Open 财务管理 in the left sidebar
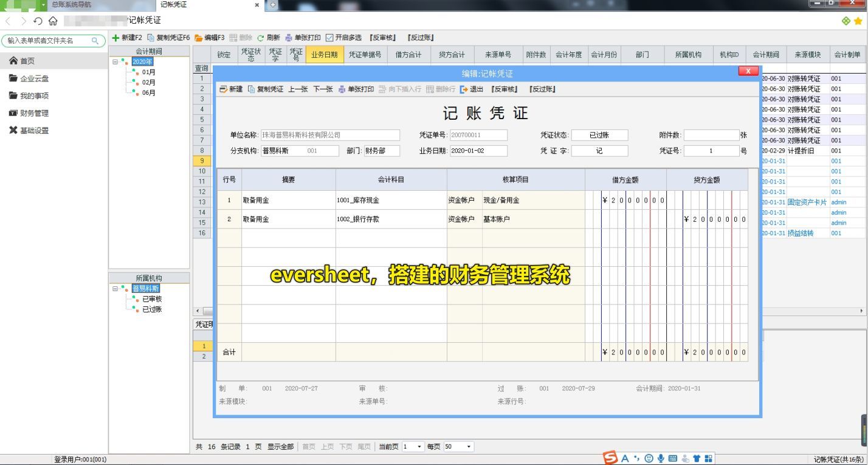 pos(34,113)
